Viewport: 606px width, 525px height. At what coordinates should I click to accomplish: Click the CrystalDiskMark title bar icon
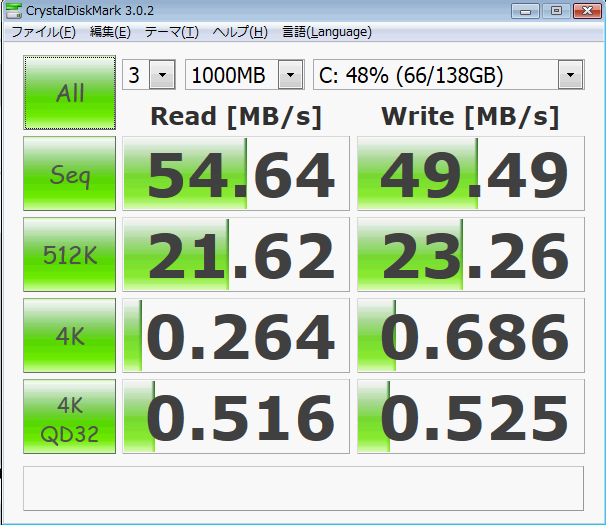tap(12, 11)
